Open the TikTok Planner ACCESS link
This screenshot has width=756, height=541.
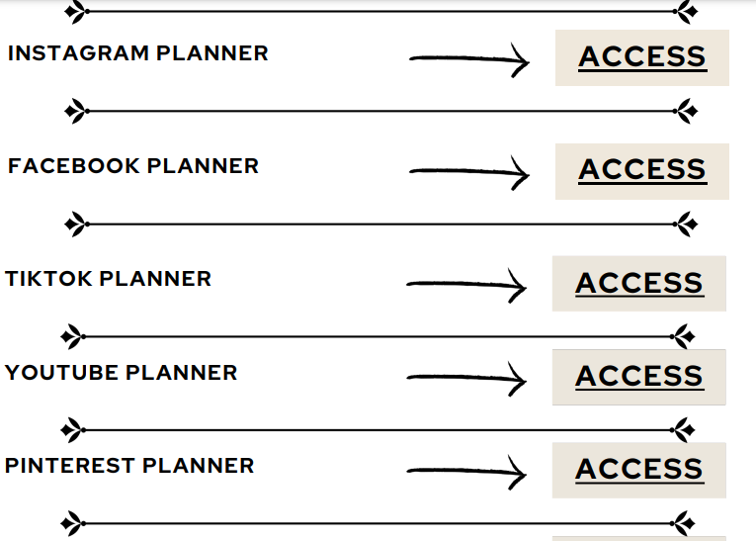tap(639, 283)
